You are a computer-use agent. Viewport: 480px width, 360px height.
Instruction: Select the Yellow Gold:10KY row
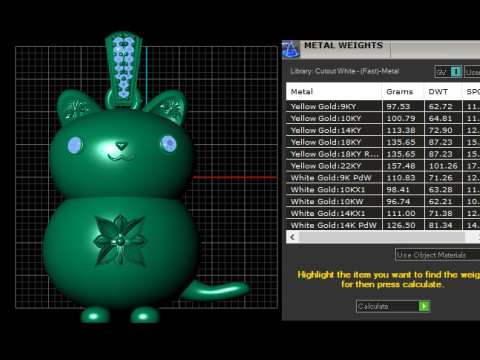coord(383,118)
